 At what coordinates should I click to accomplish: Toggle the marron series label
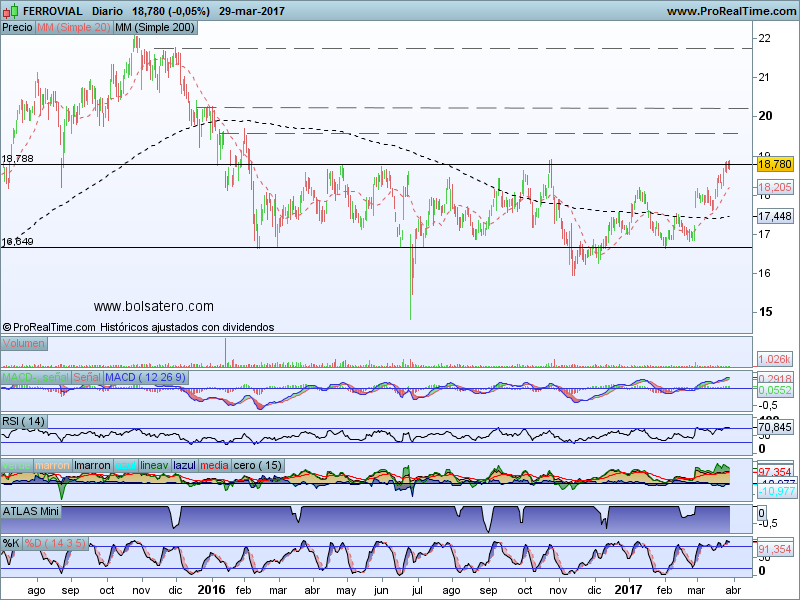tap(52, 465)
